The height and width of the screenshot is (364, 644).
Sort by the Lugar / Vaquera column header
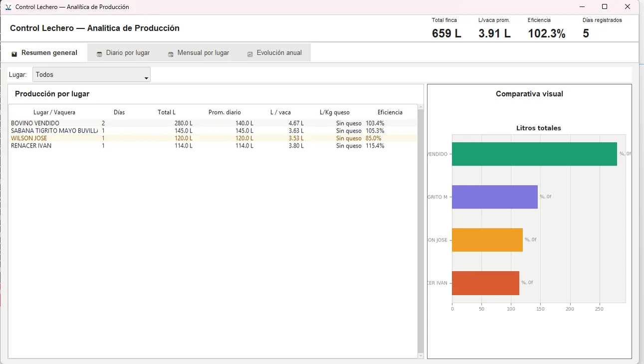click(54, 112)
